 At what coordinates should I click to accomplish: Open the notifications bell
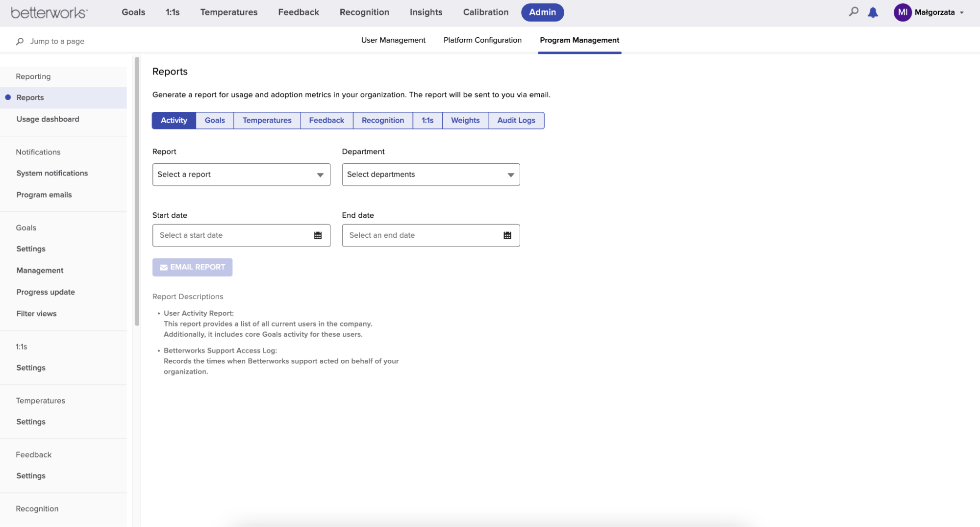coord(873,12)
